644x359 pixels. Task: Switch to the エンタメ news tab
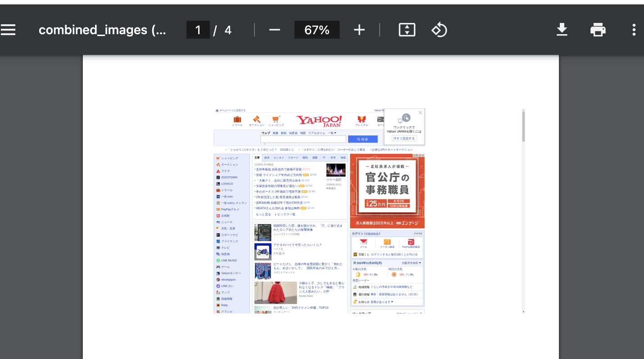pos(279,158)
